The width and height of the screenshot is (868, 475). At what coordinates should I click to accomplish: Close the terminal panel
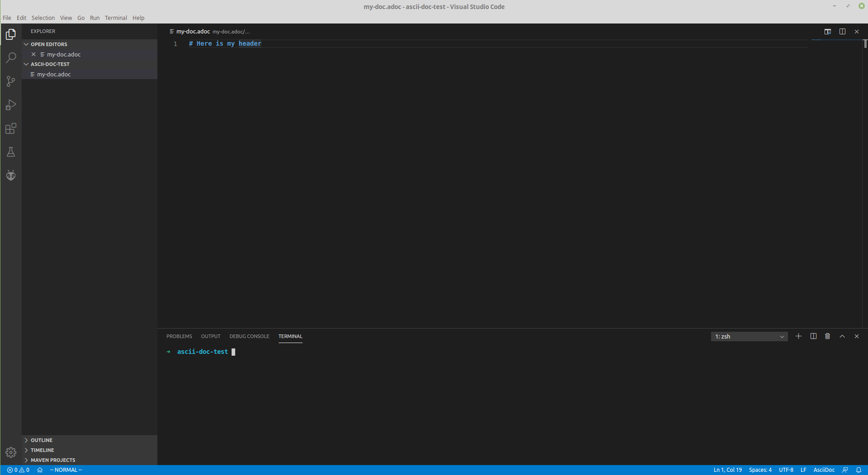tap(857, 336)
